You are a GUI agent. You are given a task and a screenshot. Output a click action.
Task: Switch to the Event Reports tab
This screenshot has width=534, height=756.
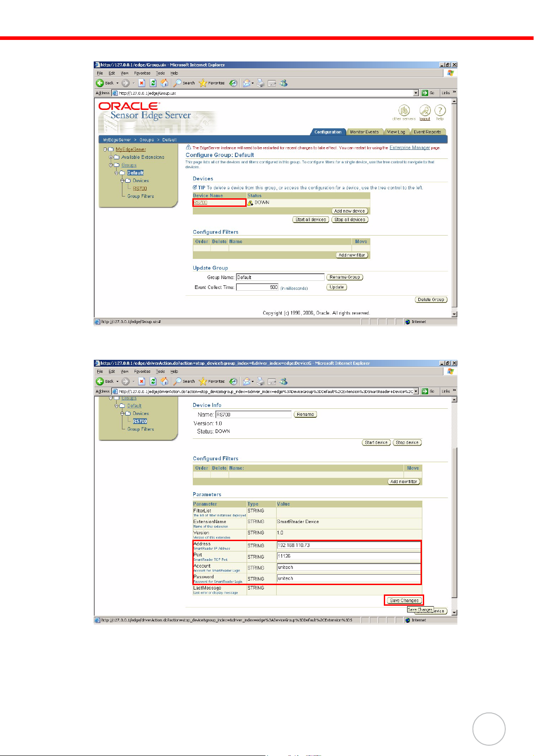point(427,132)
